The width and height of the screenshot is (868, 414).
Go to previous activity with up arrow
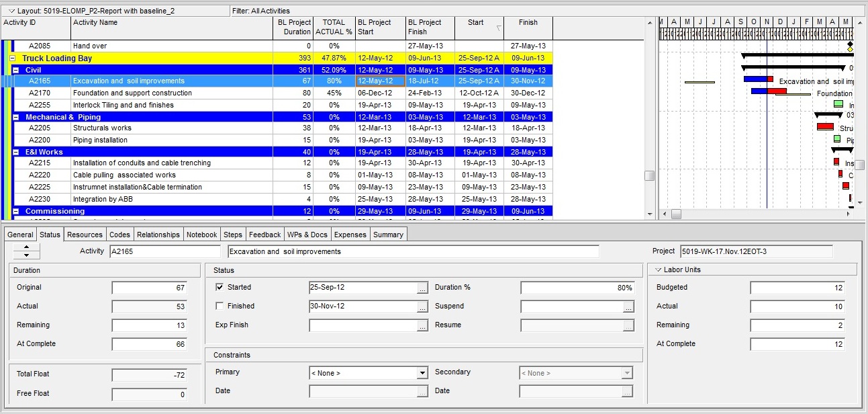pyautogui.click(x=26, y=247)
